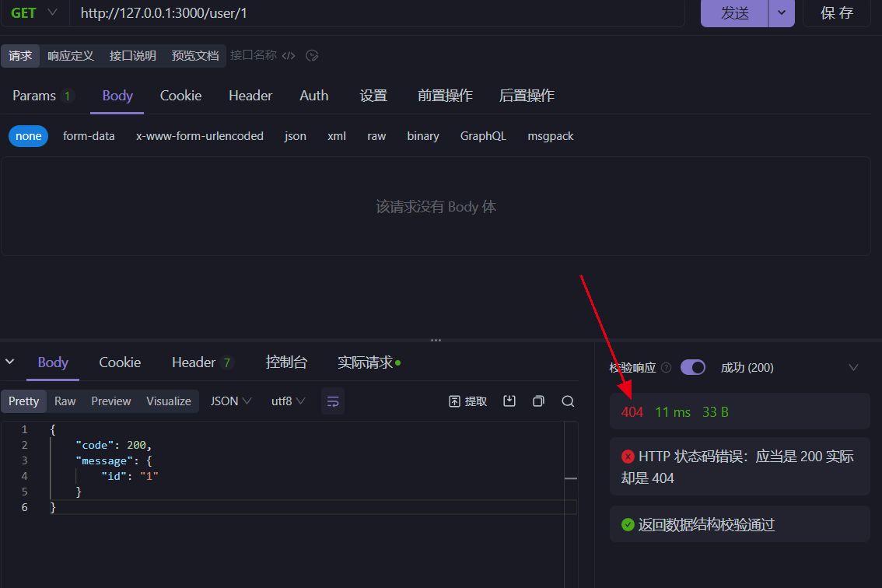The height and width of the screenshot is (588, 882).
Task: Click the tag icon after the code icon
Action: point(313,55)
